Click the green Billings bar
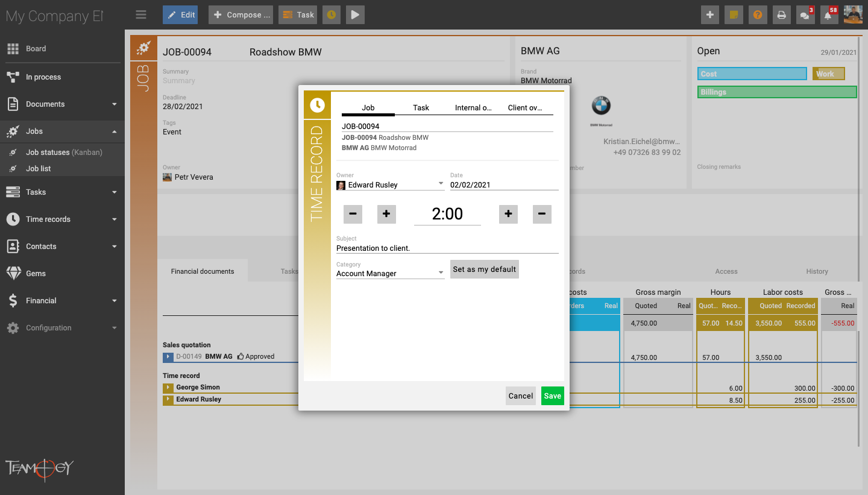Screen dimensions: 868x495 point(777,92)
